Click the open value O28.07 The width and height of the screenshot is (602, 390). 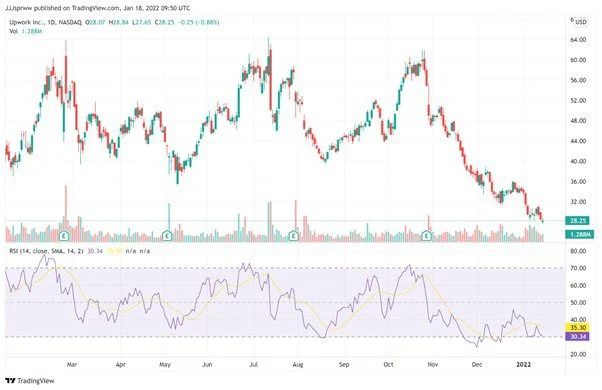(95, 23)
